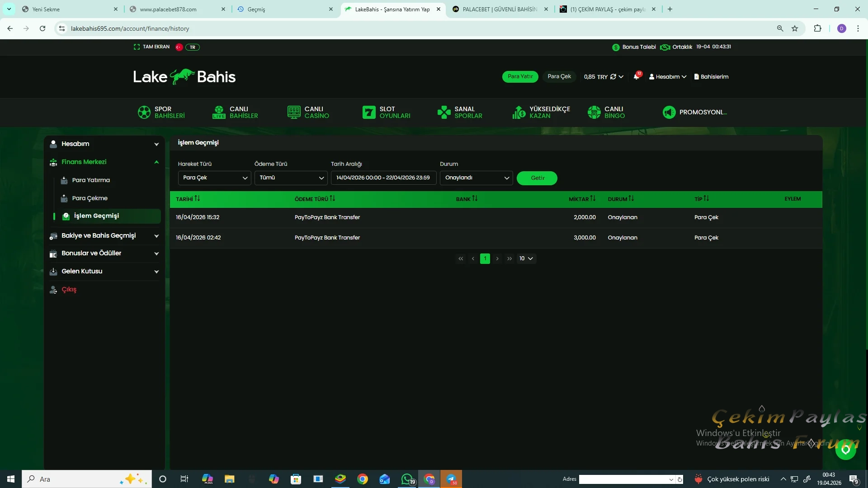Expand Bakiye ve Bahis Geçmişi section
868x488 pixels.
tap(104, 235)
